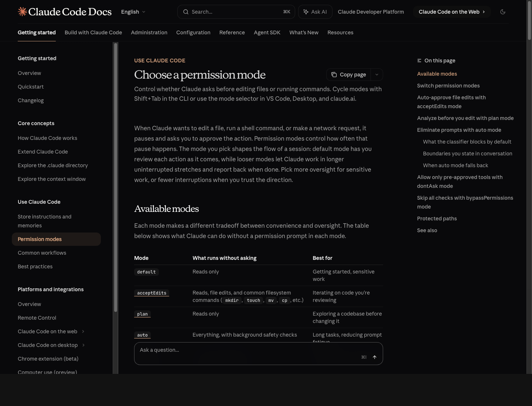Screen dimensions: 532x406
Task: Jump to Skip all checks with bypassPermissions
Action: 465,202
